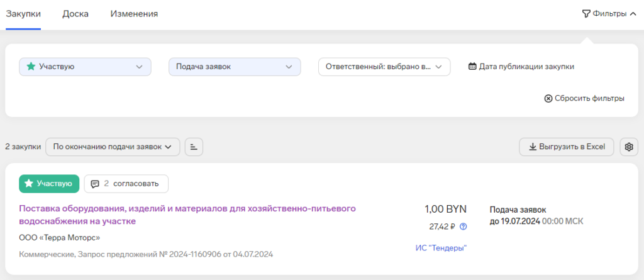The height and width of the screenshot is (280, 644).
Task: Toggle the green Участвую status badge
Action: (49, 184)
